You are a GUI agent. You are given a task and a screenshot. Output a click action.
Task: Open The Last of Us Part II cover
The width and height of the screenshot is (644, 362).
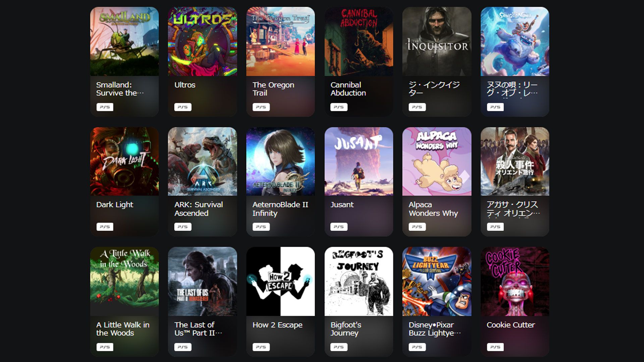tap(203, 282)
